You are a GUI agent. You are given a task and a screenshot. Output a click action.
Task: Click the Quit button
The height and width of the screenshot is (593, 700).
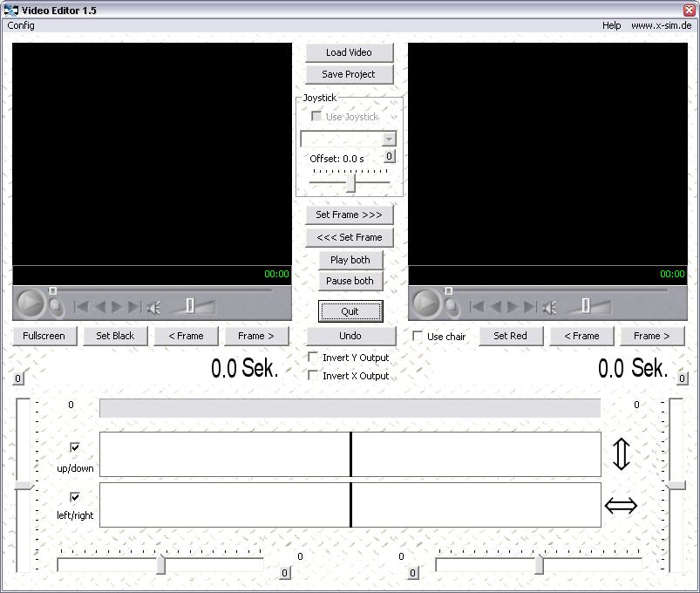point(350,311)
